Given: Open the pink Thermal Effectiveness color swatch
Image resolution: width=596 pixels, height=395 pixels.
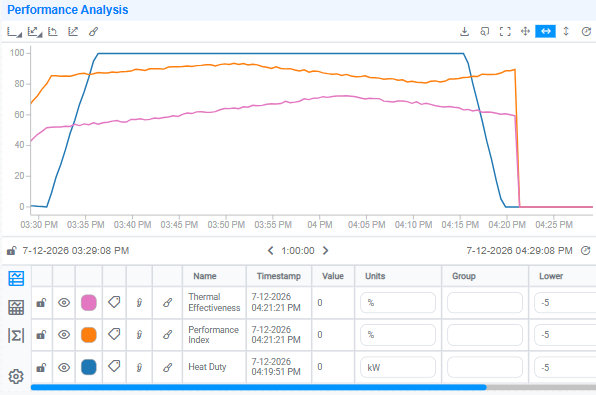Looking at the screenshot, I should [89, 303].
